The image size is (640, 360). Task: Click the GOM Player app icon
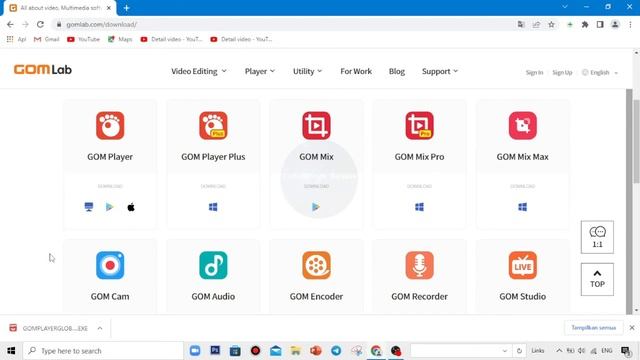coord(110,125)
